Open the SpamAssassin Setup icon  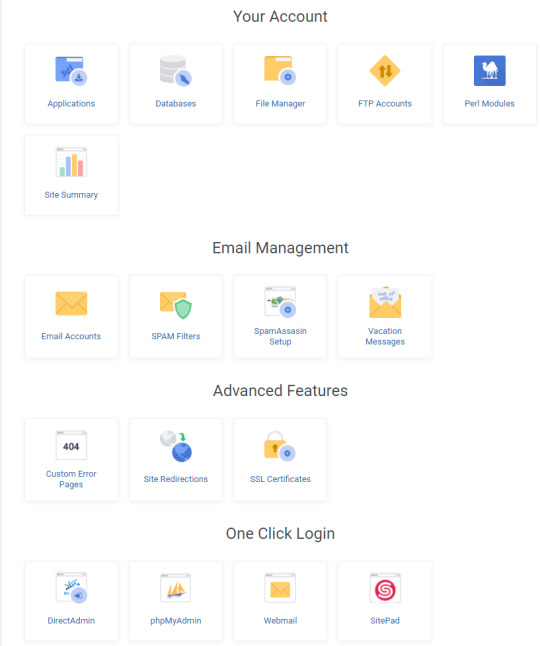point(280,302)
